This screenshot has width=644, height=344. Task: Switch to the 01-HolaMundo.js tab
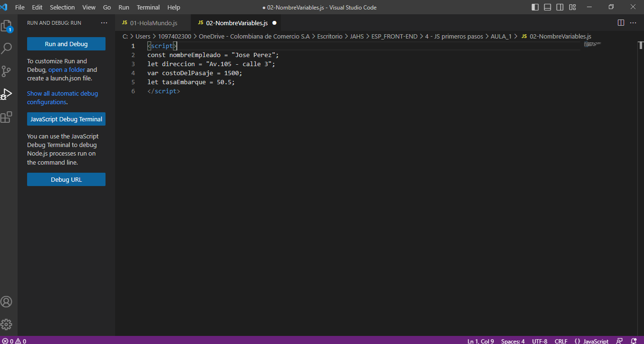[x=153, y=23]
